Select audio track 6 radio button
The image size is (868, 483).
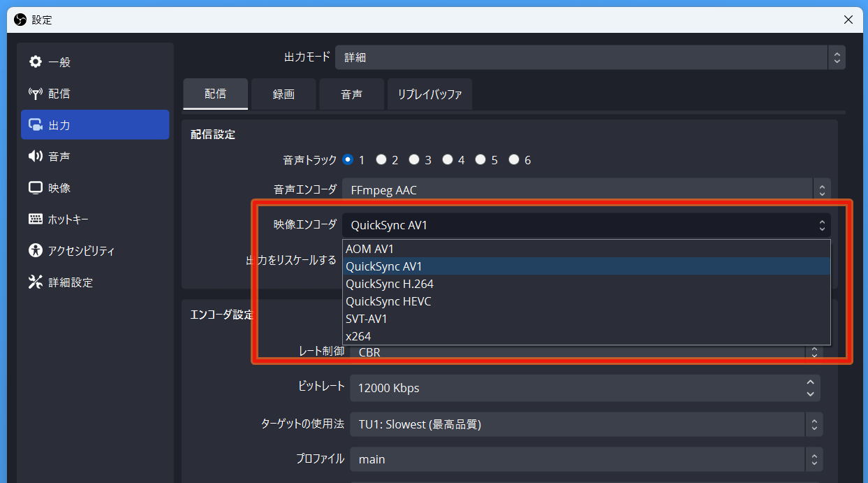[514, 160]
